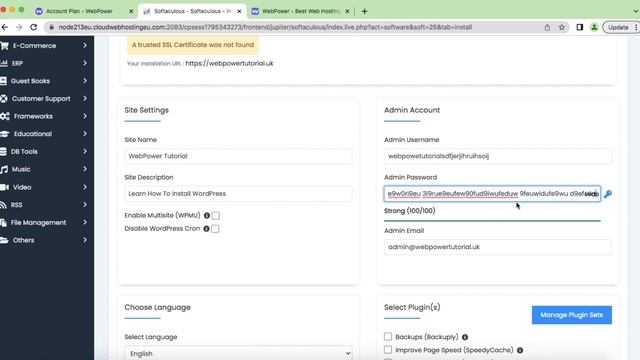Viewport: 640px width, 360px height.
Task: Click the Customer Support lifebuoy icon
Action: pyautogui.click(x=4, y=98)
